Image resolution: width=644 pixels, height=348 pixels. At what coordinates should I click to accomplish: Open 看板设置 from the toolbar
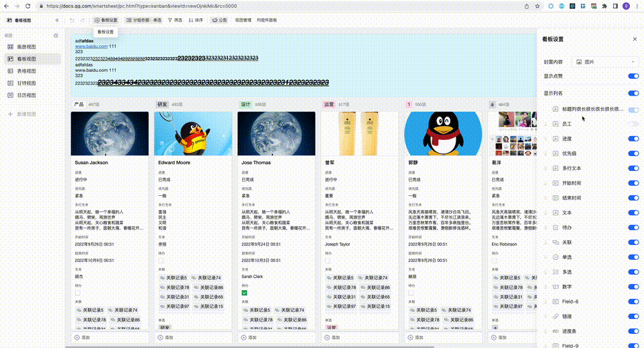coord(106,20)
